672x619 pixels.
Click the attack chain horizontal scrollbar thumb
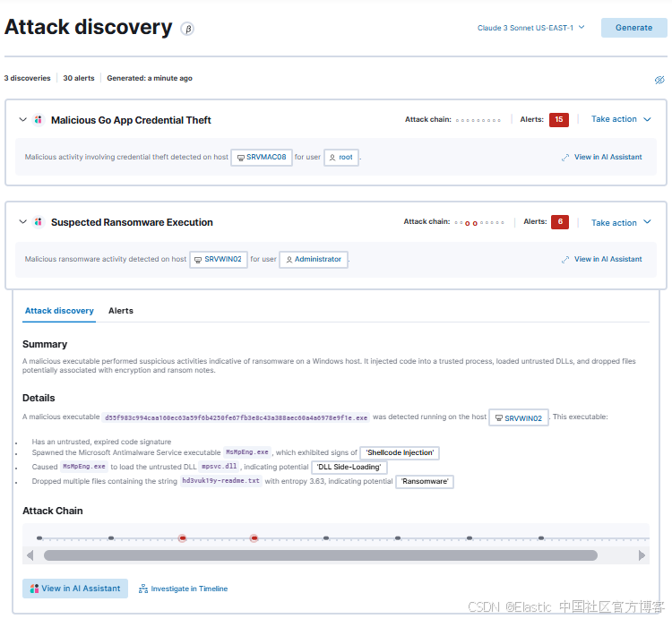[x=321, y=555]
